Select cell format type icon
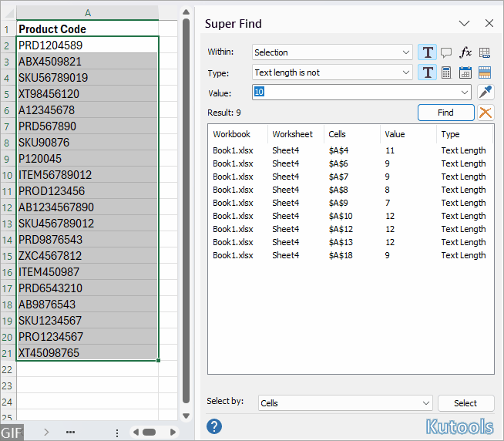The height and width of the screenshot is (441, 504). coord(485,72)
